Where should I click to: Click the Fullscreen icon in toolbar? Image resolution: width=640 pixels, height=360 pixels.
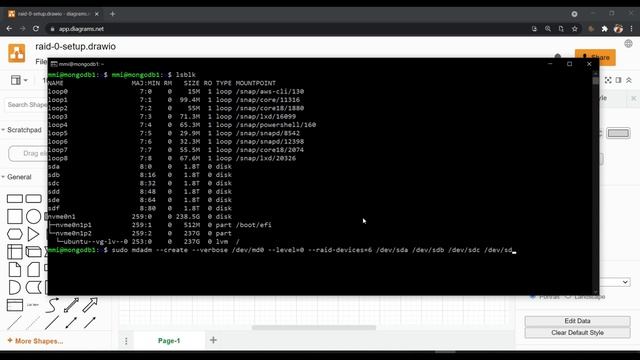pyautogui.click(x=608, y=80)
